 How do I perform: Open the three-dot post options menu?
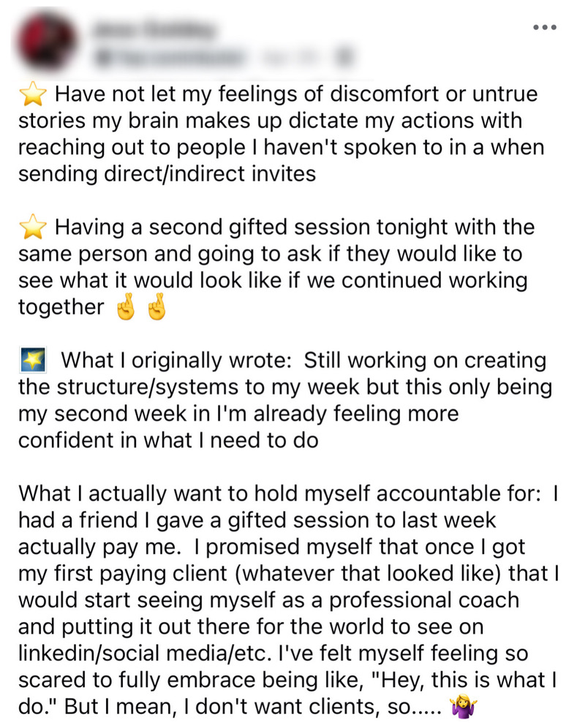pos(545,27)
